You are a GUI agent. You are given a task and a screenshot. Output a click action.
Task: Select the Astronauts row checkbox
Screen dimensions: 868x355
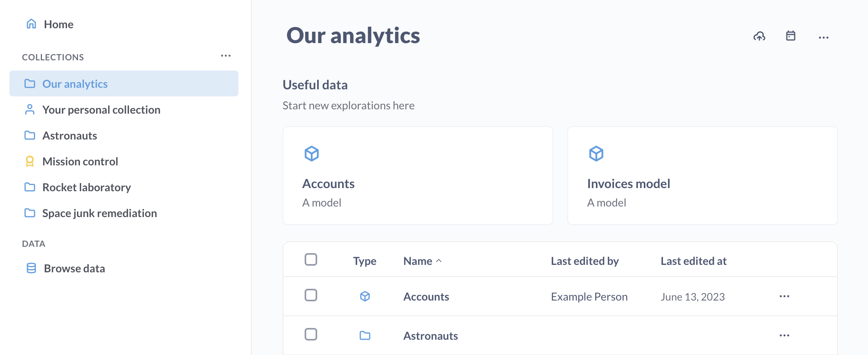[311, 334]
